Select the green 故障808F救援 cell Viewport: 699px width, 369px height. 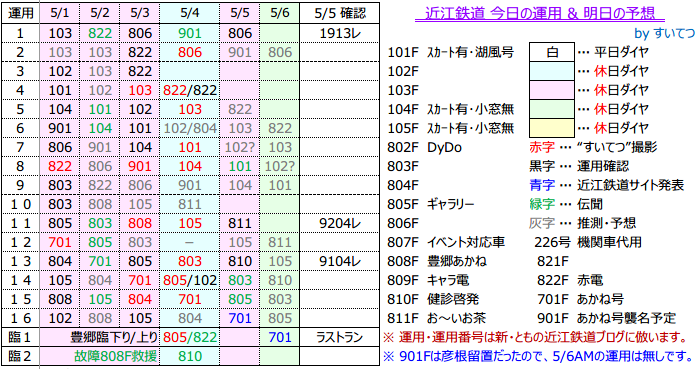tap(100, 356)
